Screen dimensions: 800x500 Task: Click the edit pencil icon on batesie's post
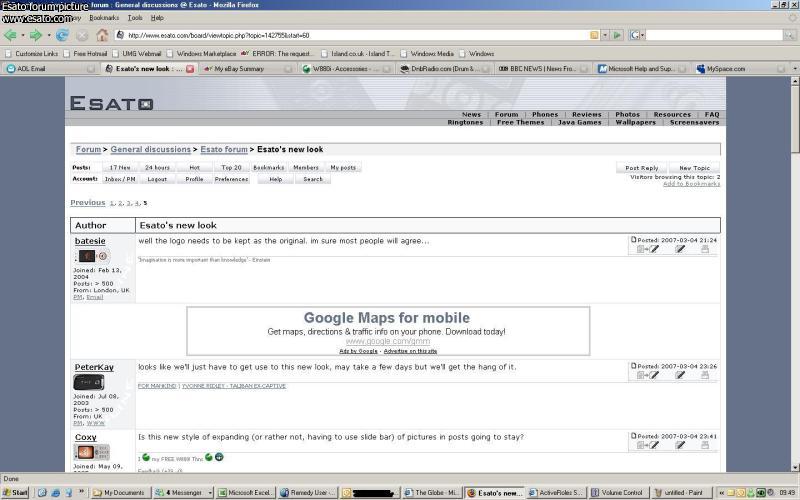pyautogui.click(x=680, y=249)
